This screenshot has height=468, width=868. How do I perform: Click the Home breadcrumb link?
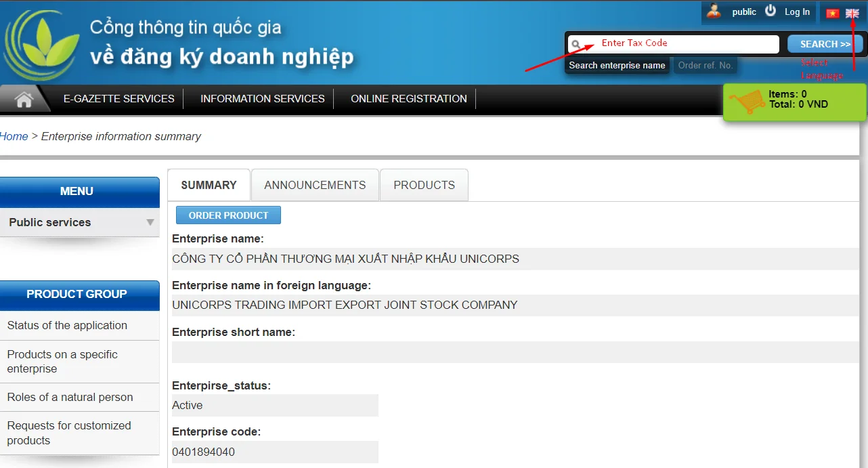[14, 136]
